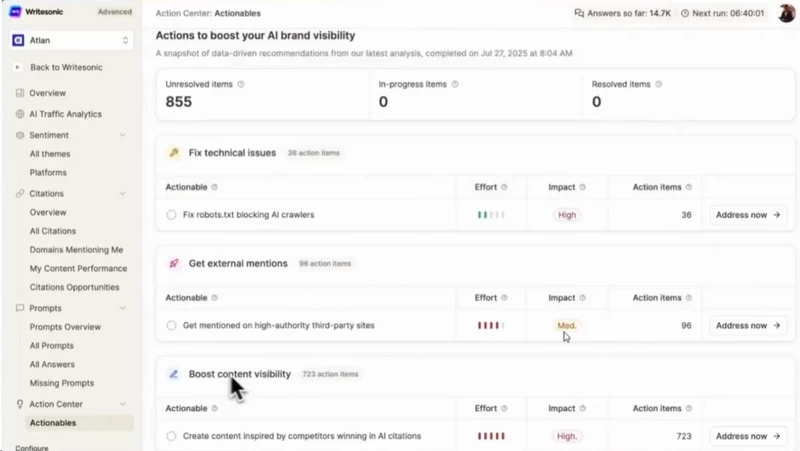Click the Writesonic logo icon
800x451 pixels.
15,12
